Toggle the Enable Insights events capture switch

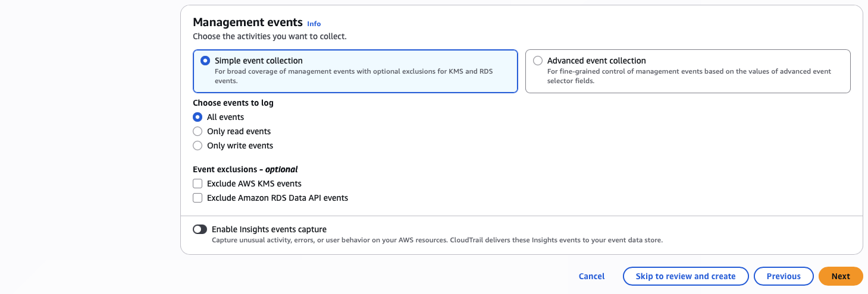point(200,229)
